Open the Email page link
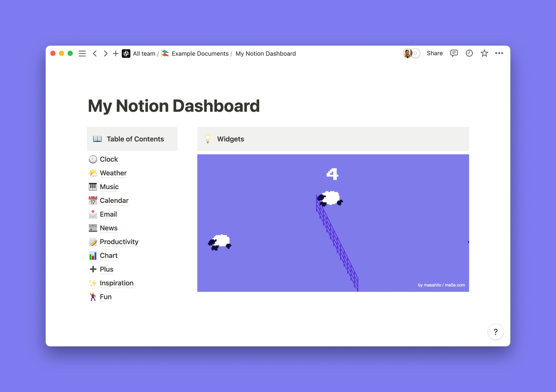The height and width of the screenshot is (392, 556). [108, 214]
